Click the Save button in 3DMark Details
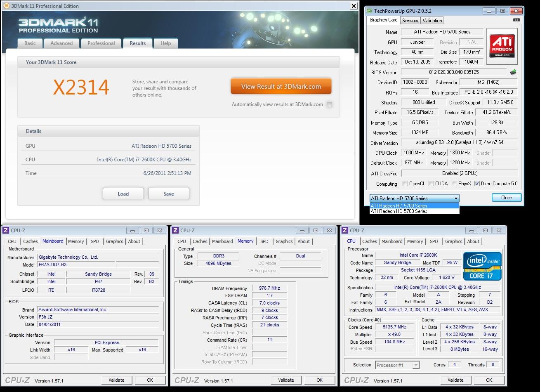The image size is (540, 392). (x=169, y=194)
